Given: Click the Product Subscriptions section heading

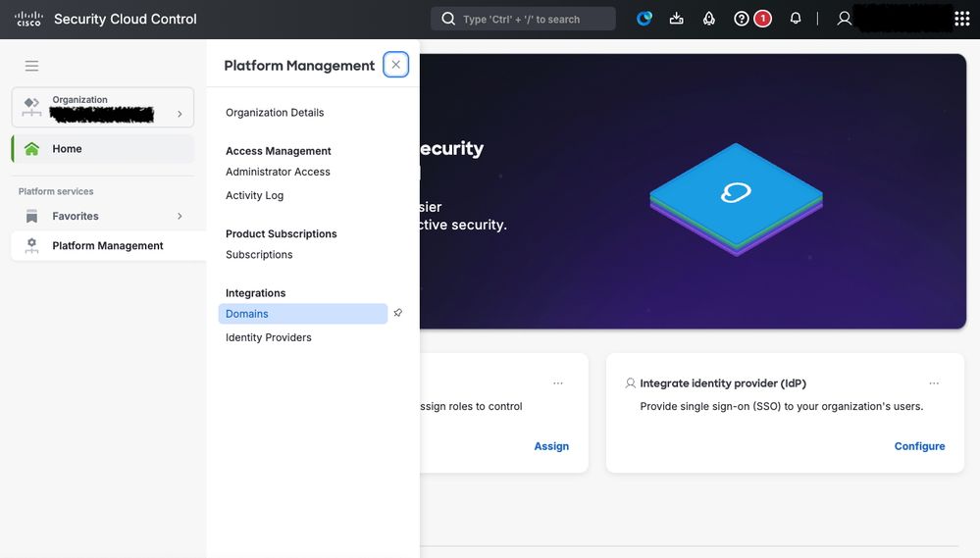Looking at the screenshot, I should 282,233.
